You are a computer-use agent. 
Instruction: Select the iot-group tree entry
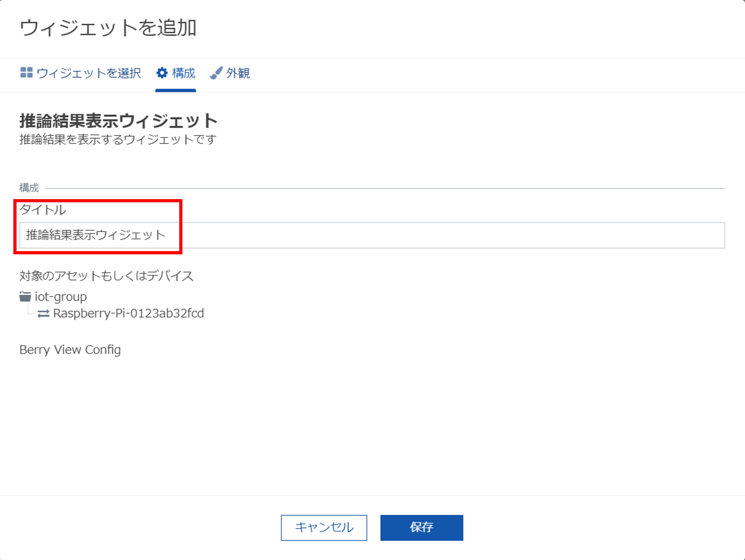(x=61, y=297)
